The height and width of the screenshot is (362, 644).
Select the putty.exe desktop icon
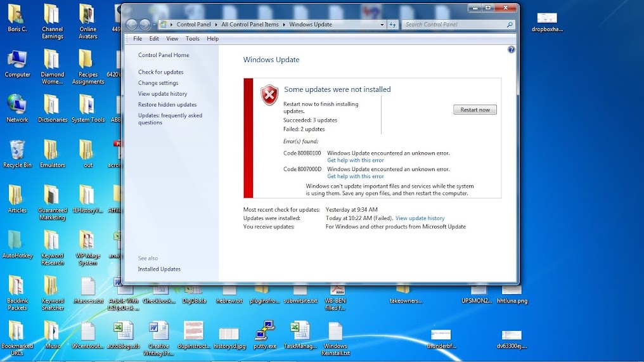[x=265, y=335]
